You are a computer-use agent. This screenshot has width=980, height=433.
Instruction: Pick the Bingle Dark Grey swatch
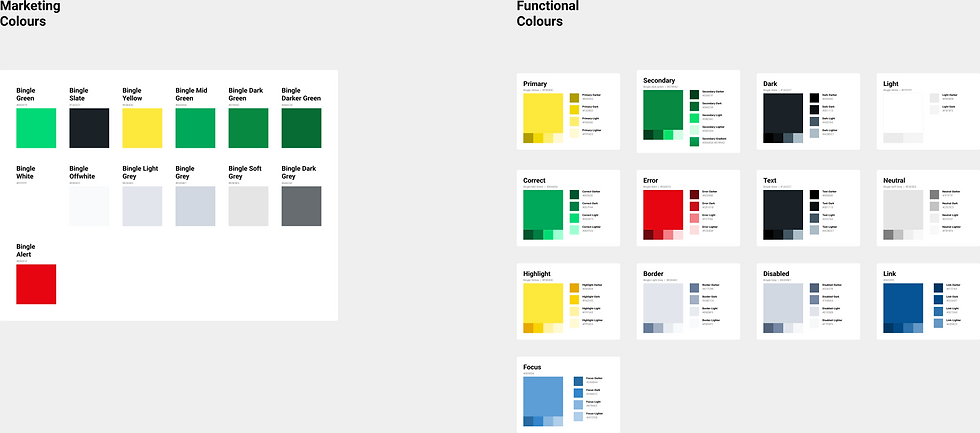[x=301, y=206]
